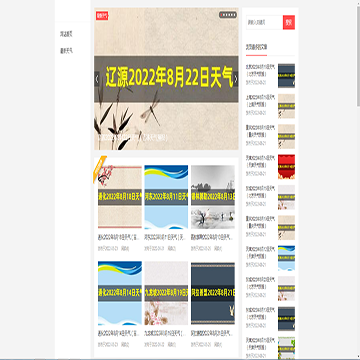Open the ink landscape 8月13日 thumbnail
This screenshot has width=360, height=360.
(x=213, y=197)
